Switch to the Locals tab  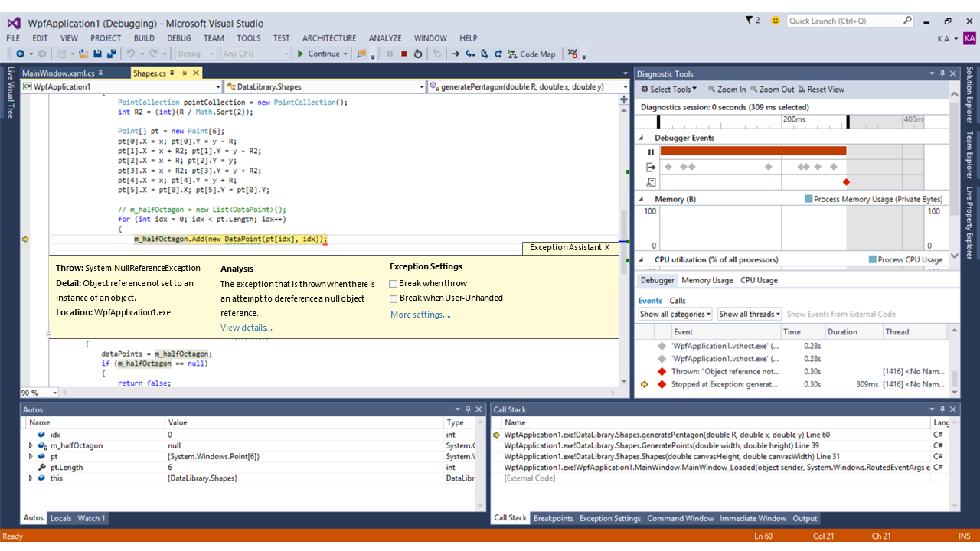point(60,518)
